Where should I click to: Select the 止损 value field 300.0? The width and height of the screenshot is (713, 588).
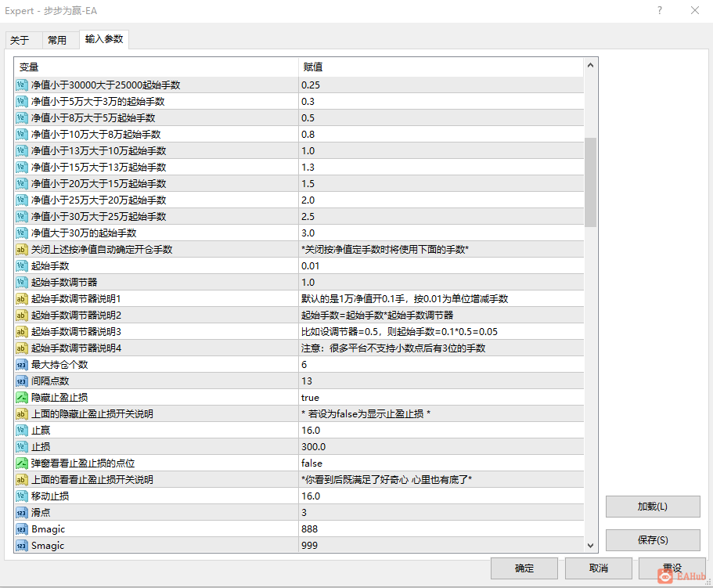(x=441, y=447)
